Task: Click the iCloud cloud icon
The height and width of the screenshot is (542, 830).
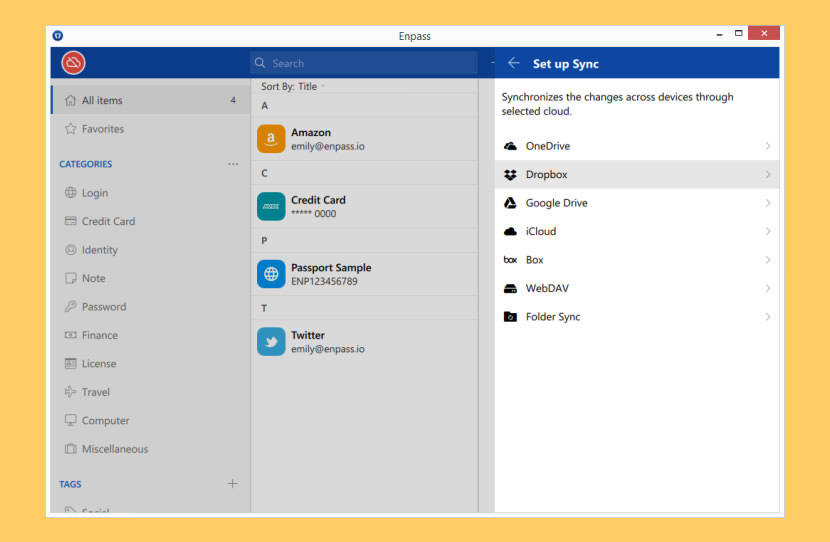Action: click(x=510, y=231)
